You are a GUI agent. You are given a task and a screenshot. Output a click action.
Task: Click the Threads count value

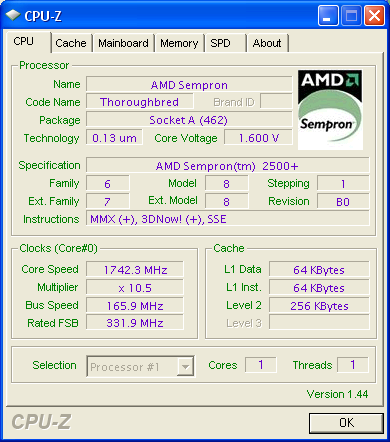tap(353, 365)
